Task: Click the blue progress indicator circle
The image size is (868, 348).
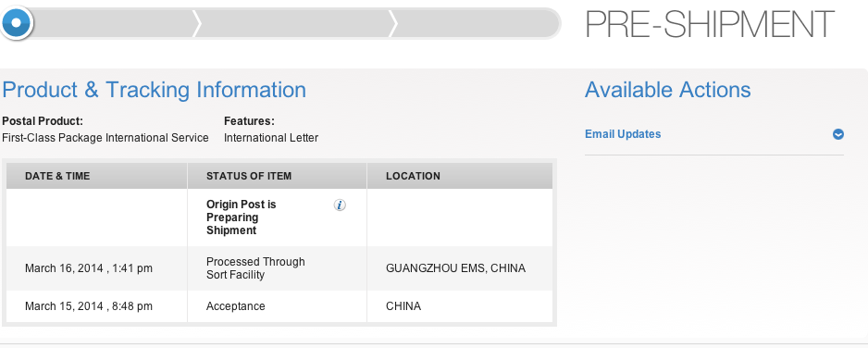Action: [x=16, y=23]
